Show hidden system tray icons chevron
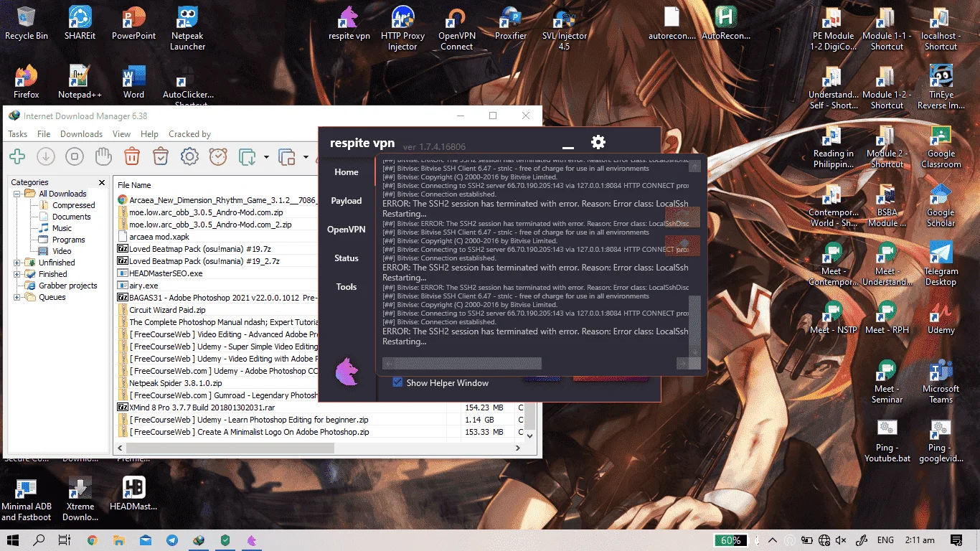Image resolution: width=980 pixels, height=551 pixels. tap(773, 540)
